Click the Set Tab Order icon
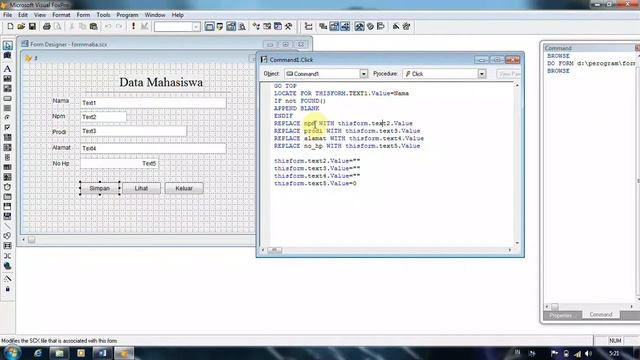The height and width of the screenshot is (360, 640). pyautogui.click(x=309, y=27)
